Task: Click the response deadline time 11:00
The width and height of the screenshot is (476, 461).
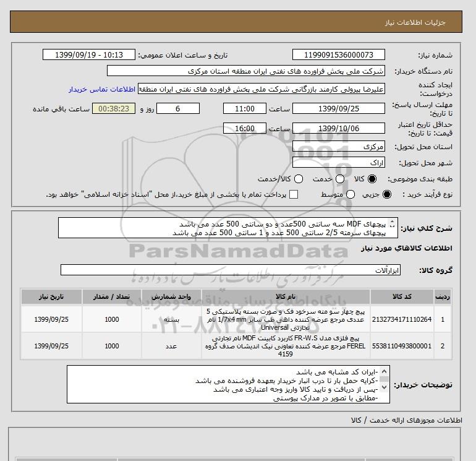Action: 245,108
